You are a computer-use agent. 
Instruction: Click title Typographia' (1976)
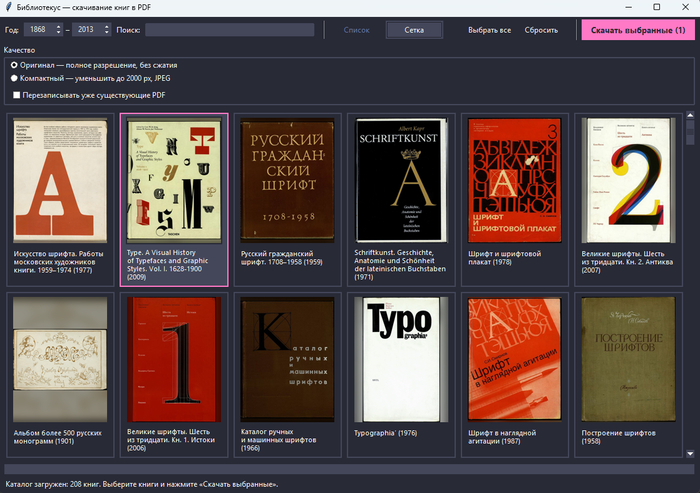[x=386, y=433]
